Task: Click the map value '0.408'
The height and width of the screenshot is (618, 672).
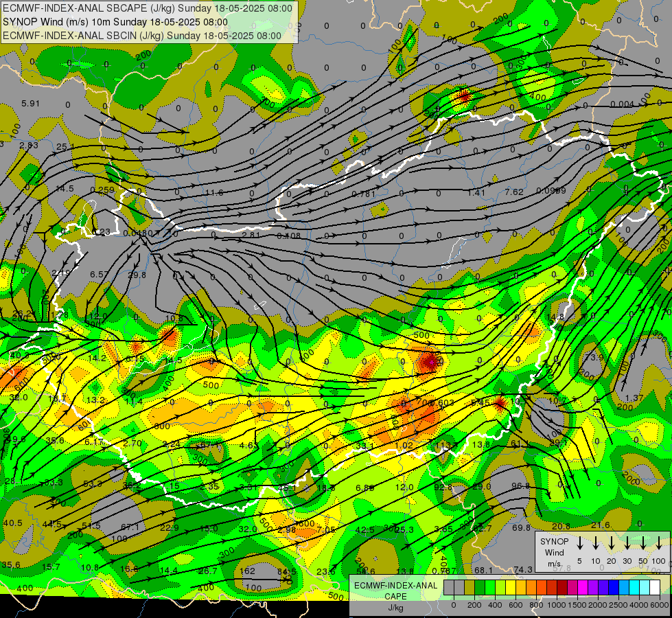Action: 288,236
